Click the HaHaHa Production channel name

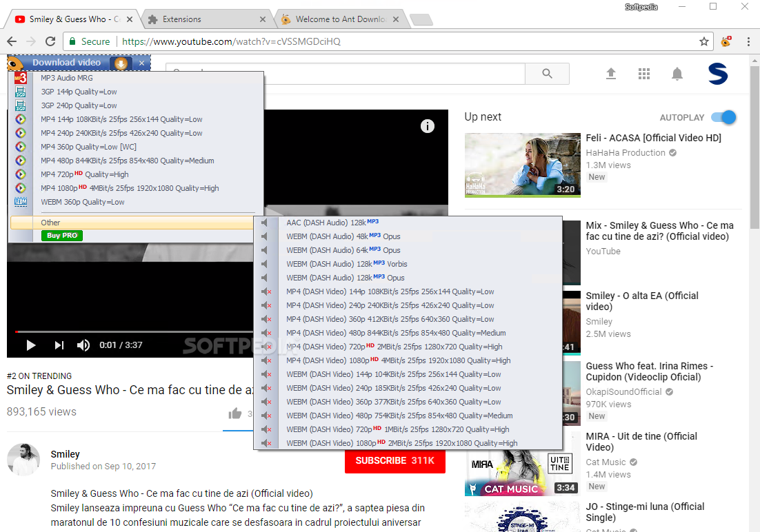pos(626,152)
